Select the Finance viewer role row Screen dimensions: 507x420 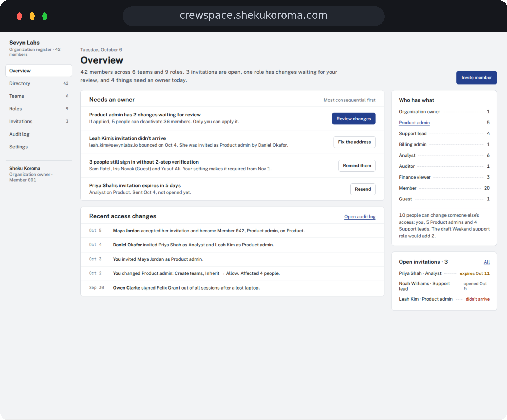click(x=444, y=177)
